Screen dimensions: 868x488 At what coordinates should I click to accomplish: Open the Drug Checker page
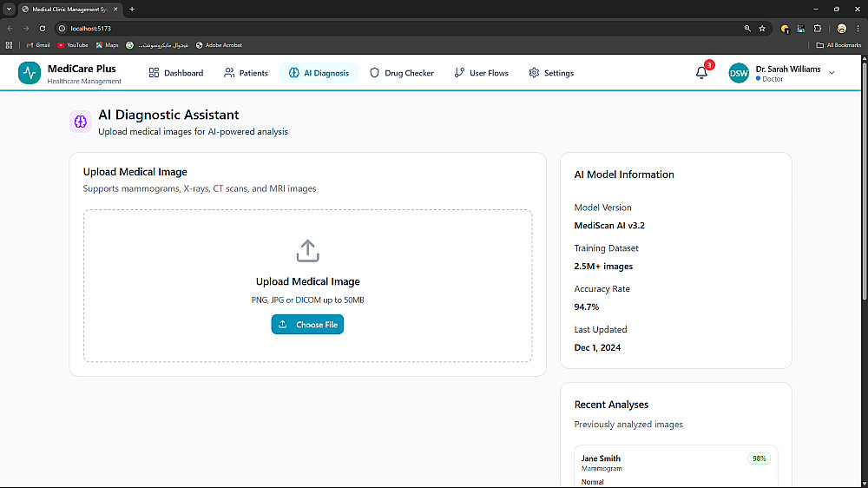402,73
